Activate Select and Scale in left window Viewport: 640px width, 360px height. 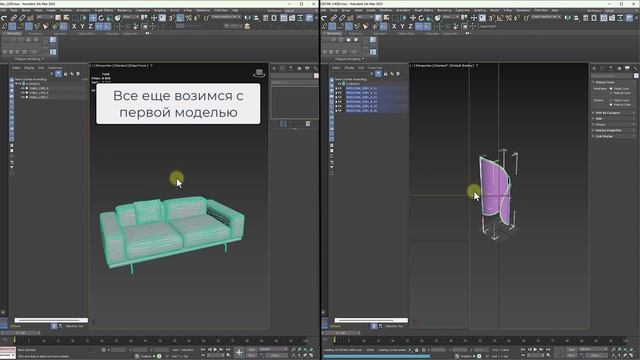tap(109, 18)
